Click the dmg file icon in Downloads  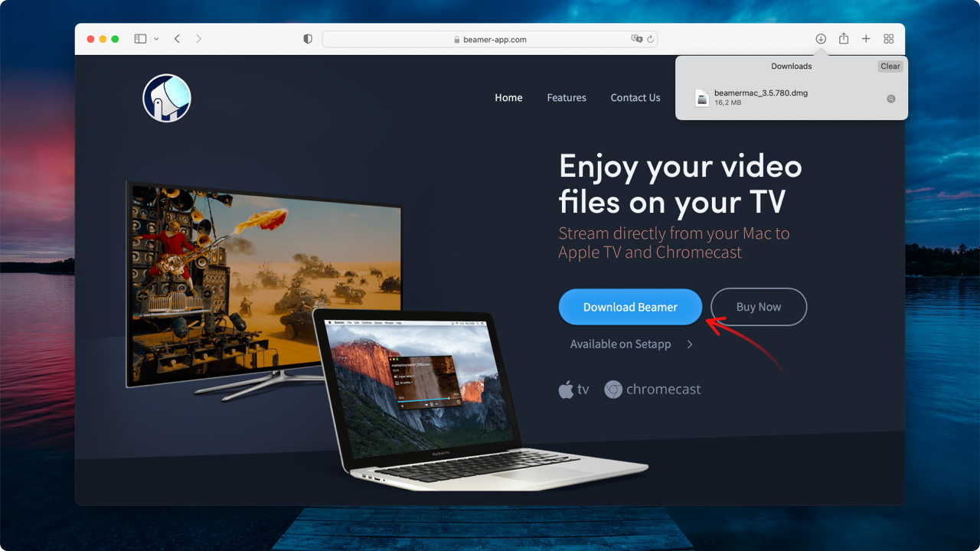pyautogui.click(x=701, y=98)
